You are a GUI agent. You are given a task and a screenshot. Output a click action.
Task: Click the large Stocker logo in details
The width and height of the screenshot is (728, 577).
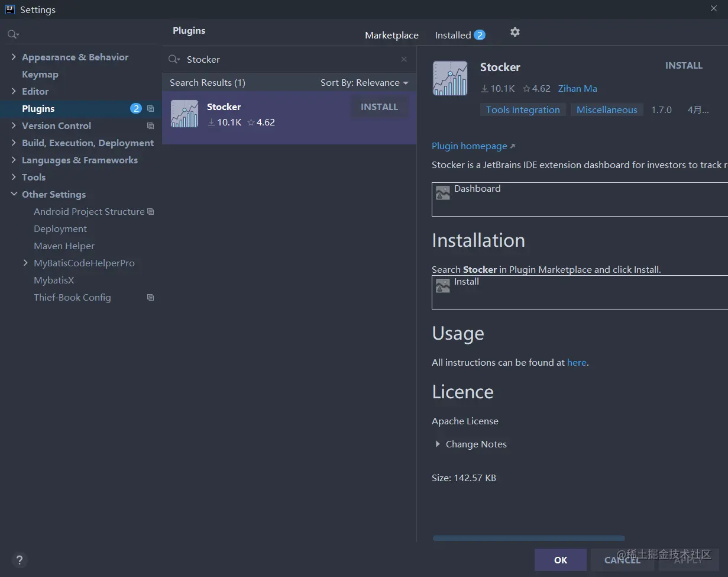coord(450,78)
